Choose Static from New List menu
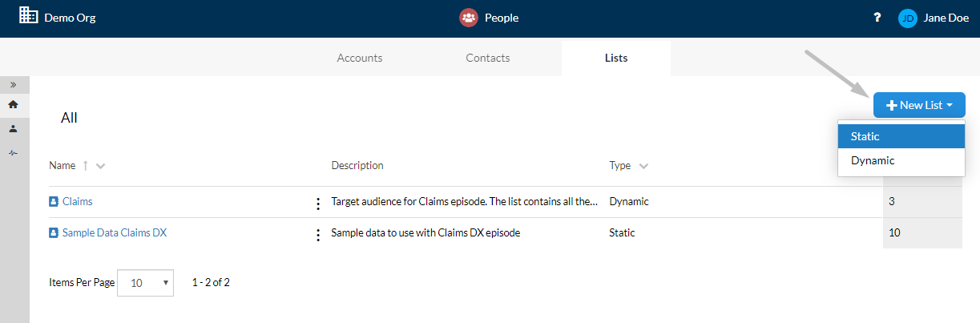Image resolution: width=980 pixels, height=323 pixels. pos(901,136)
